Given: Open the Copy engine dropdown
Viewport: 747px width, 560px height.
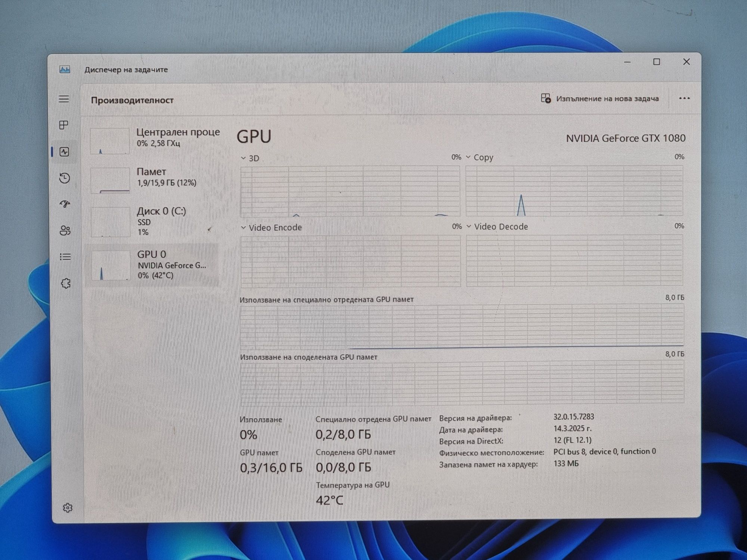Looking at the screenshot, I should [468, 157].
